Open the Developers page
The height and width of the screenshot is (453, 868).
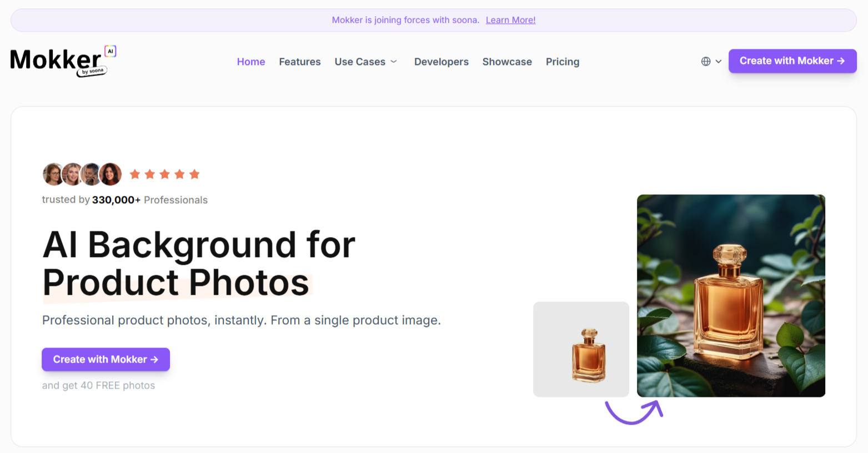[441, 62]
